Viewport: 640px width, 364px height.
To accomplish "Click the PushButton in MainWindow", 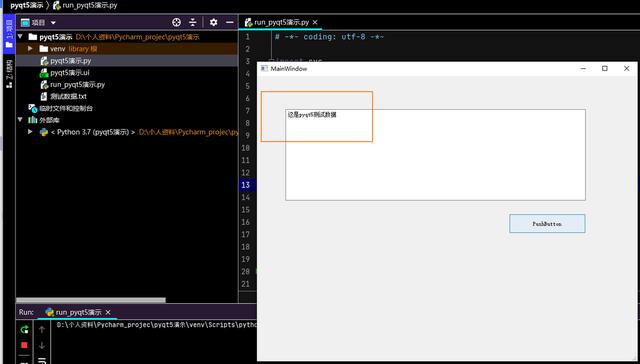I will [547, 224].
